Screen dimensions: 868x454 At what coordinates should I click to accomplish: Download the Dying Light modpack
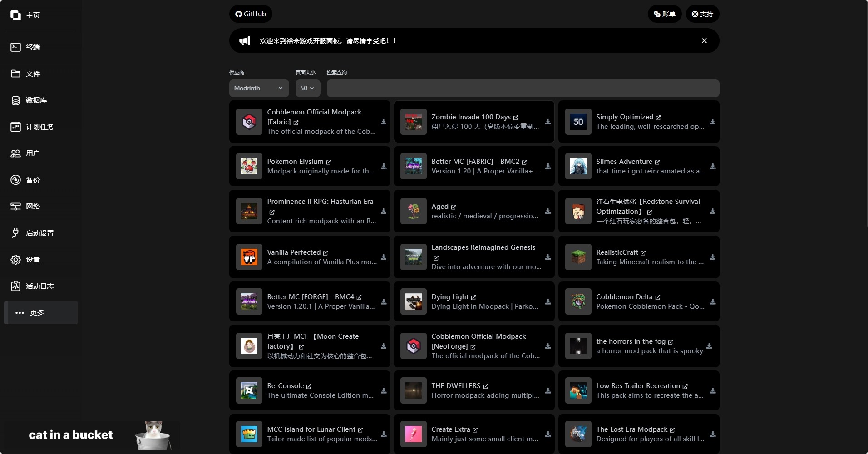click(x=548, y=301)
